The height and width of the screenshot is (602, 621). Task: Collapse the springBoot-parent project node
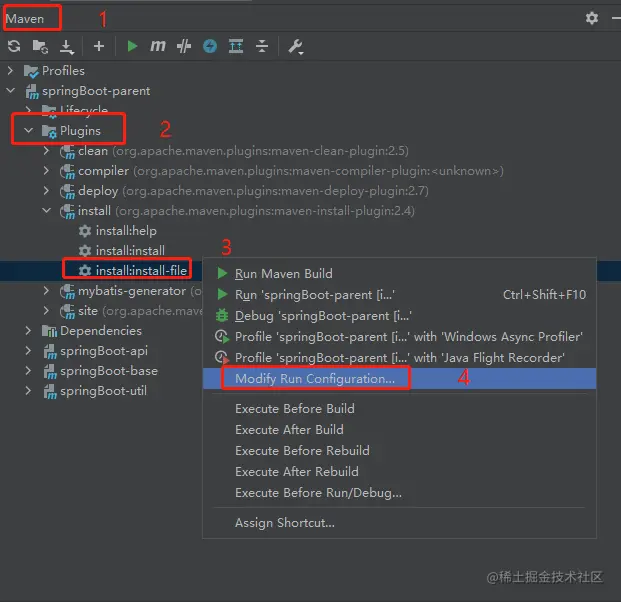pos(11,91)
